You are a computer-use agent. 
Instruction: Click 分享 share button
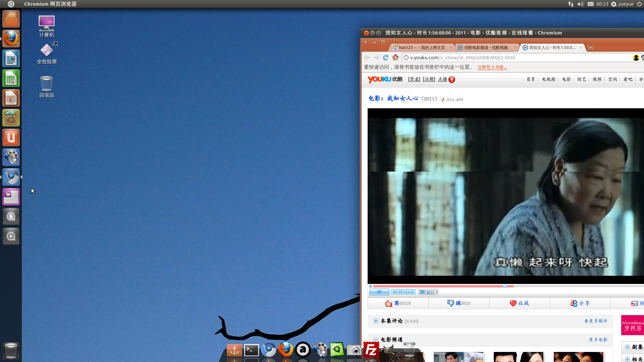click(x=580, y=303)
